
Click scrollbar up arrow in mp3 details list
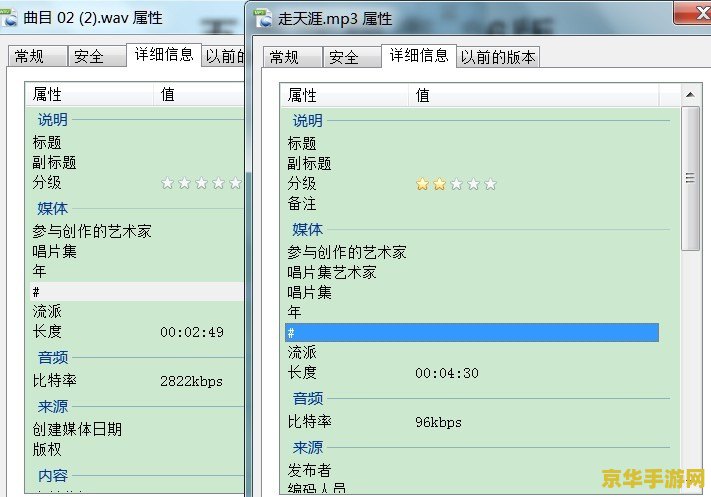[x=690, y=95]
